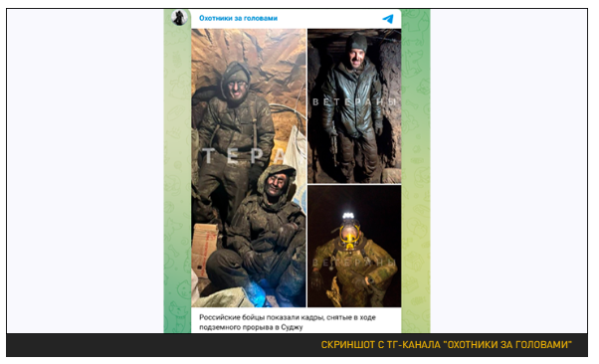Open the photo of smiling man in tunnel

354,105
